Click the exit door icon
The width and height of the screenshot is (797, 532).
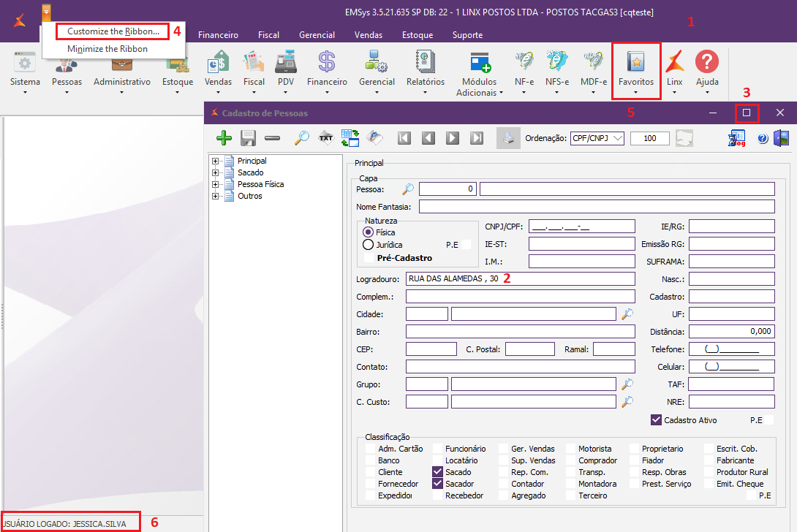[782, 138]
